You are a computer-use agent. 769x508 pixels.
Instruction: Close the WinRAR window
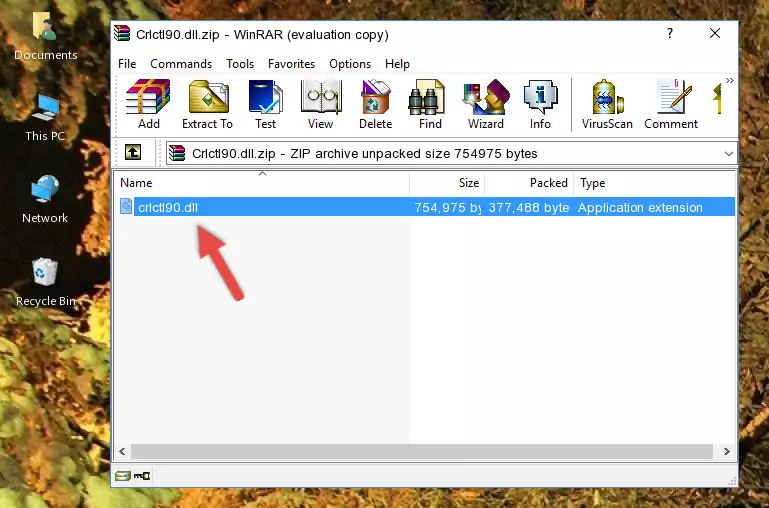(x=715, y=33)
